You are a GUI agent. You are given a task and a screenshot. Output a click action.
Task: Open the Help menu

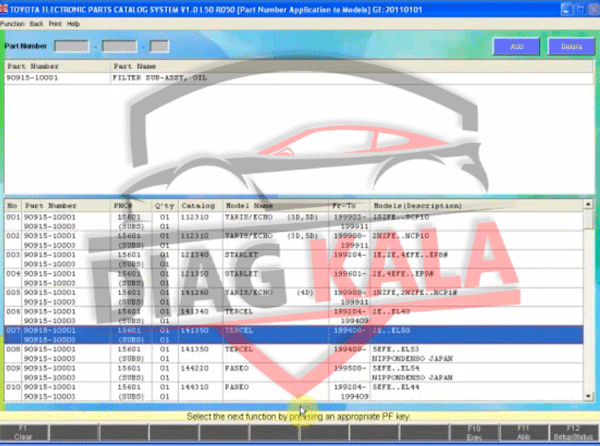point(73,24)
